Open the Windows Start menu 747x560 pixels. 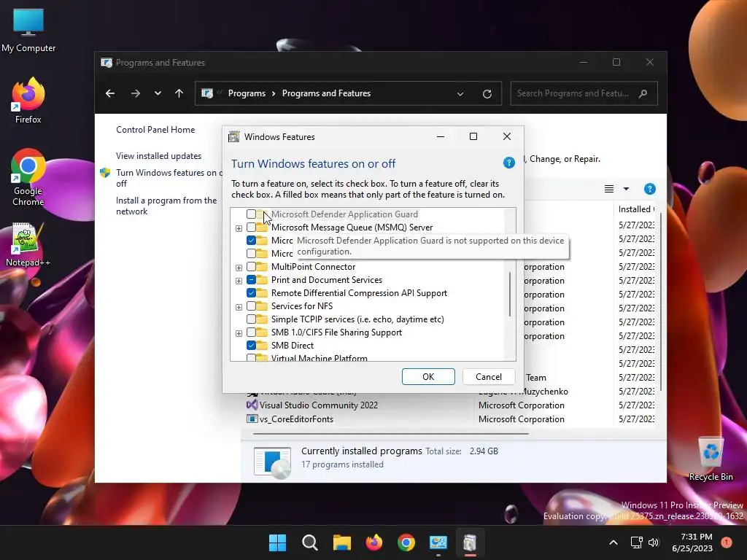point(277,542)
